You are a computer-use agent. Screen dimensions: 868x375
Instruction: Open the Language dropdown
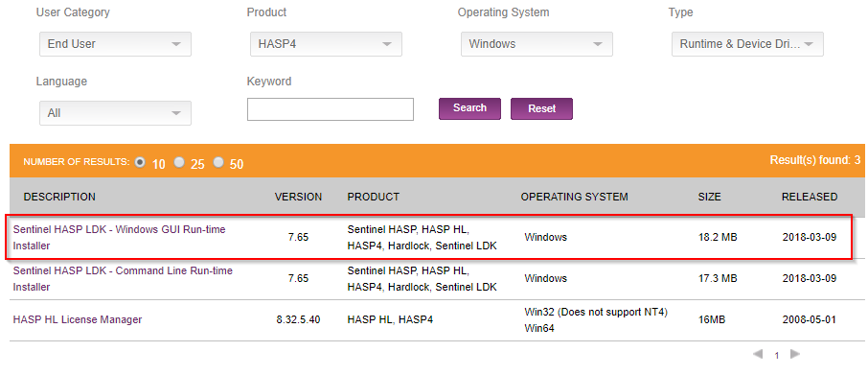click(x=115, y=113)
